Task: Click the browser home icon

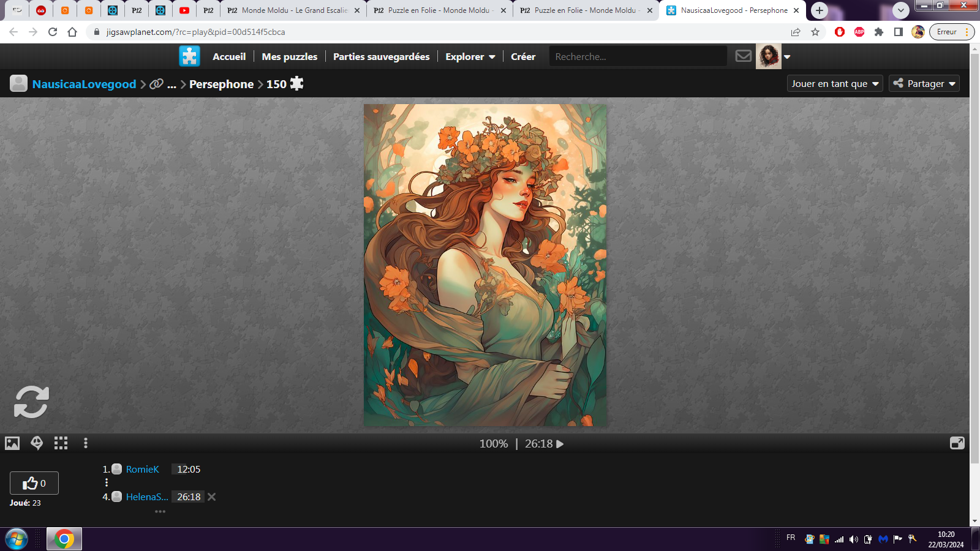Action: tap(72, 32)
